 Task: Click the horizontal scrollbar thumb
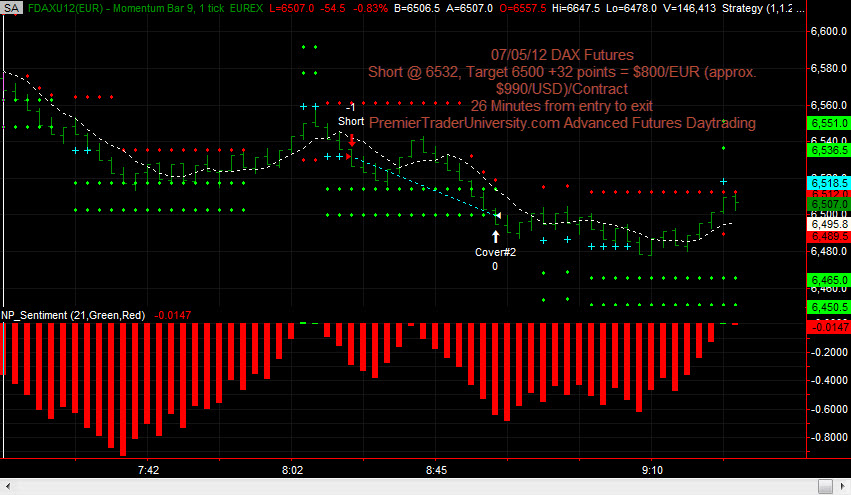pyautogui.click(x=825, y=486)
